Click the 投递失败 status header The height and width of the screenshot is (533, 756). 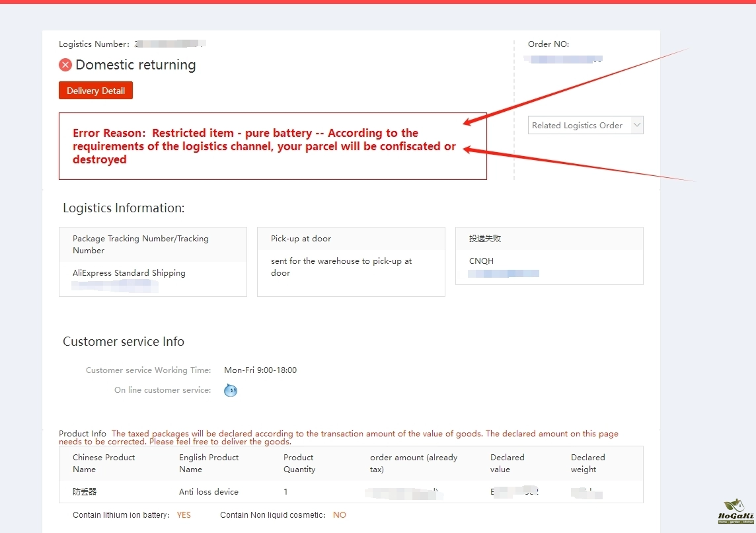[x=485, y=239]
